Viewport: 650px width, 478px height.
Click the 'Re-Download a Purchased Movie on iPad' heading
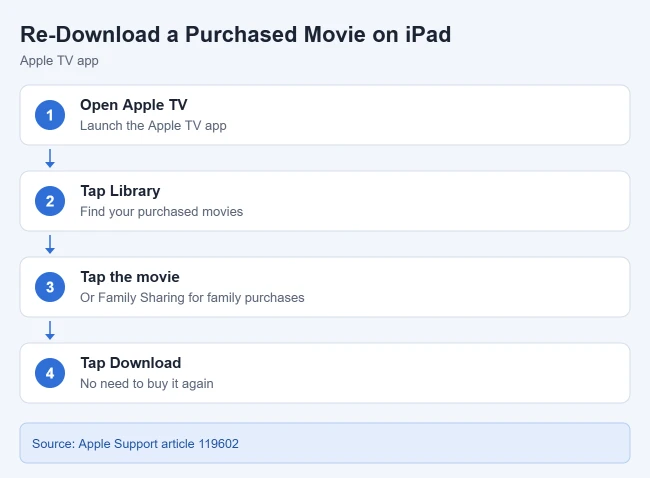tap(235, 34)
